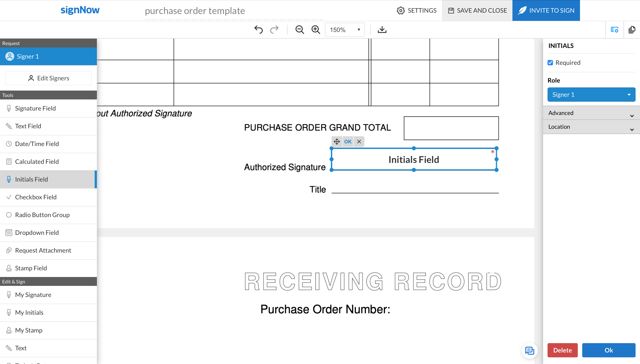Open the chat support bubble icon
The width and height of the screenshot is (640, 364).
pyautogui.click(x=529, y=350)
